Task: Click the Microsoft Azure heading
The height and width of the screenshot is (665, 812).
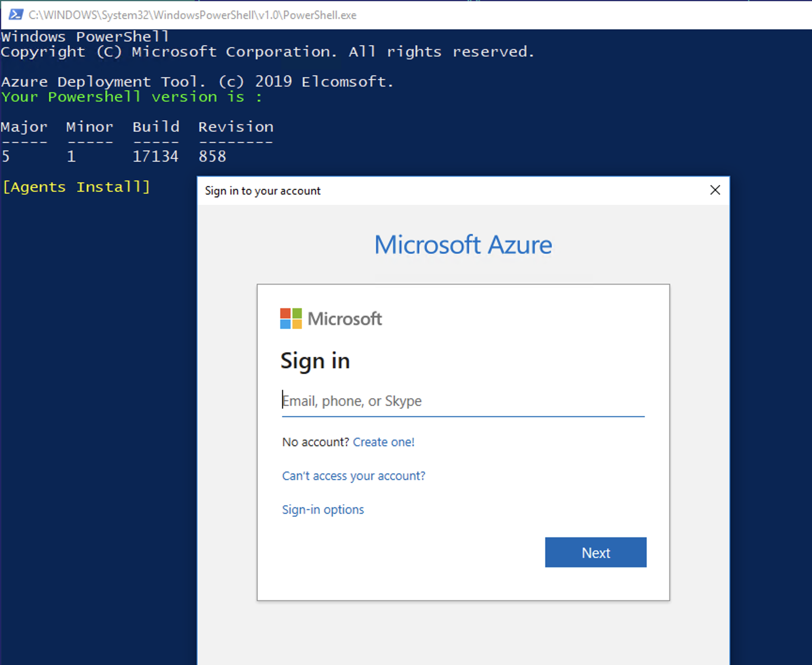Action: [463, 245]
